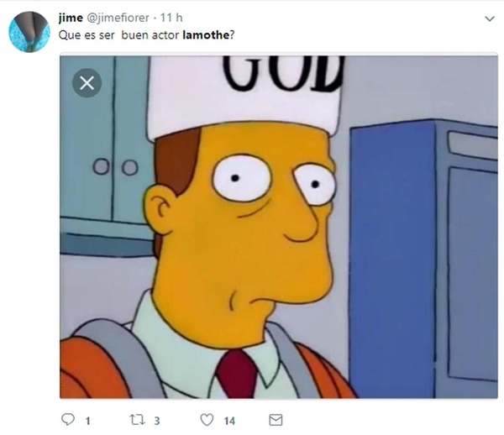Click the reply speech bubble icon
Screen dimensions: 504x435
coord(68,419)
